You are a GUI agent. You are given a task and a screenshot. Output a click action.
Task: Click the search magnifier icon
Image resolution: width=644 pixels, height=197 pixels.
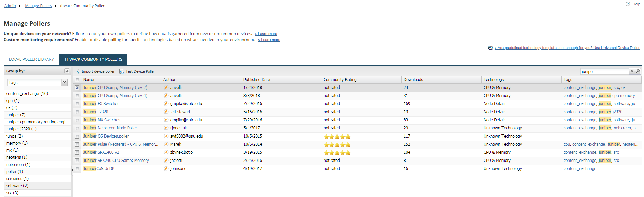tap(638, 71)
